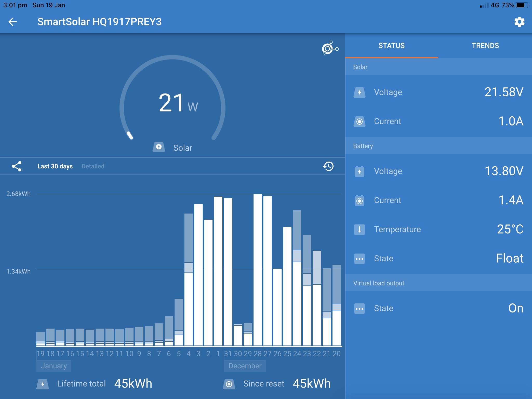Tap the battery State Float row
532x399 pixels.
point(438,258)
